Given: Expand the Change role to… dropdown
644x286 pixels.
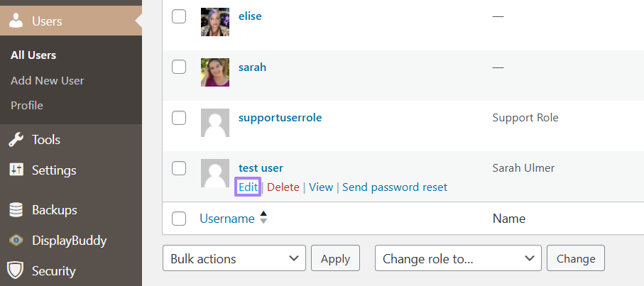Looking at the screenshot, I should click(458, 259).
